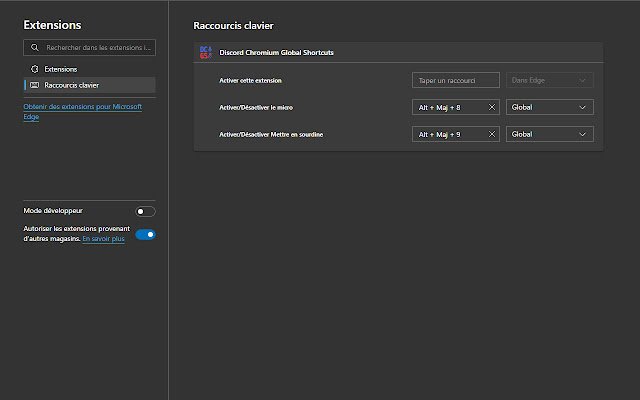Click the Discord Chromium Global Shortcuts extension icon
This screenshot has width=640, height=400.
pos(205,52)
